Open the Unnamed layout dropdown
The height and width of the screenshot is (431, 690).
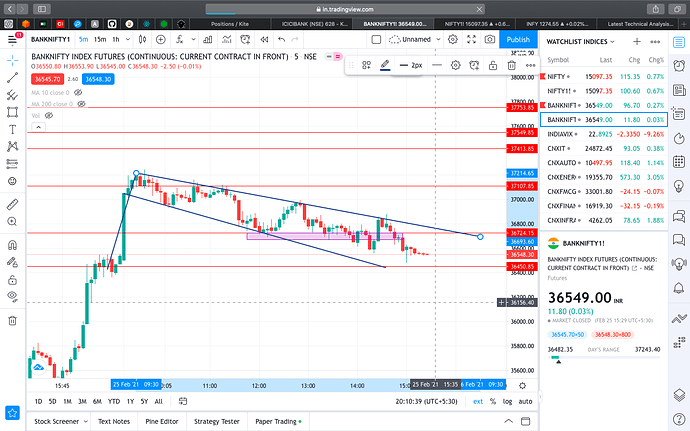point(415,40)
